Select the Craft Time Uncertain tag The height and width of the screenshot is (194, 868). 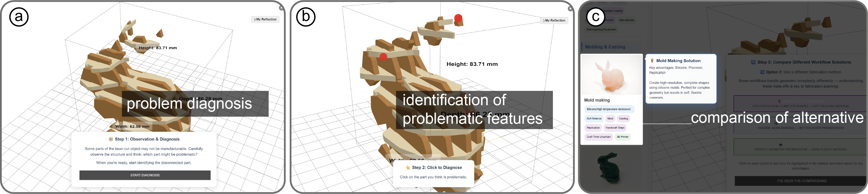click(598, 137)
